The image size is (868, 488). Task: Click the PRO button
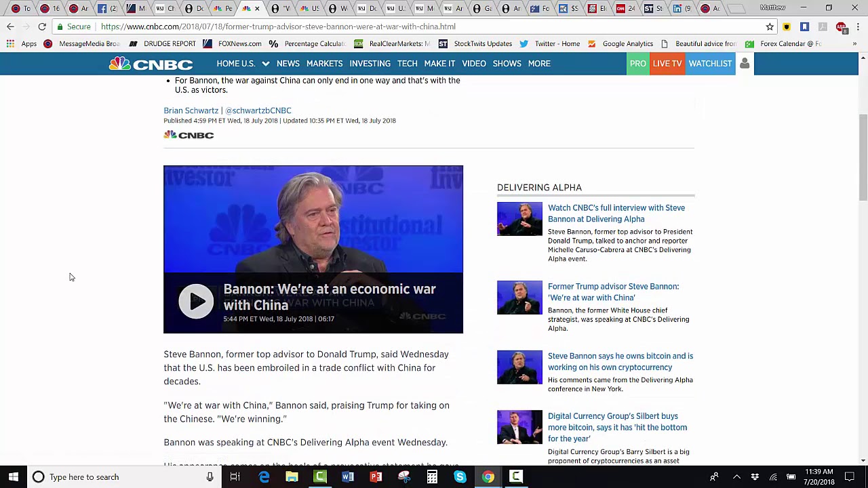pos(638,64)
